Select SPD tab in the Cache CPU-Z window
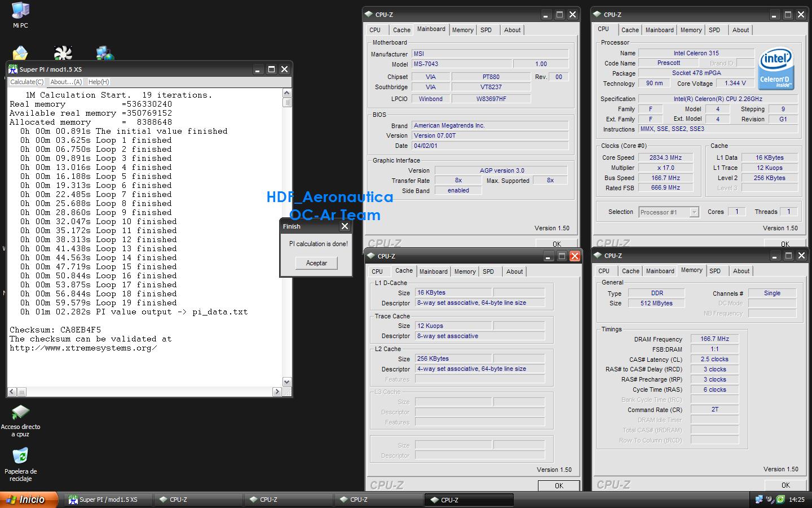Screen dimensions: 812x508 [488, 271]
